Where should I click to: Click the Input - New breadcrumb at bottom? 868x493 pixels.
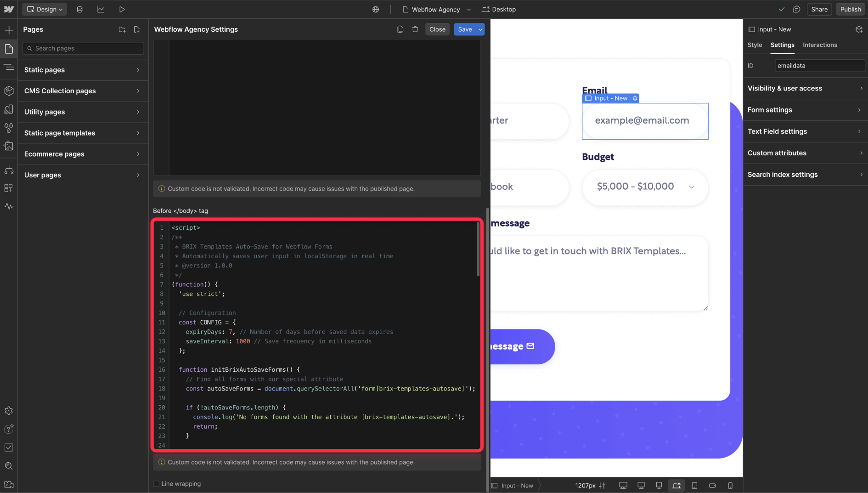[x=513, y=486]
